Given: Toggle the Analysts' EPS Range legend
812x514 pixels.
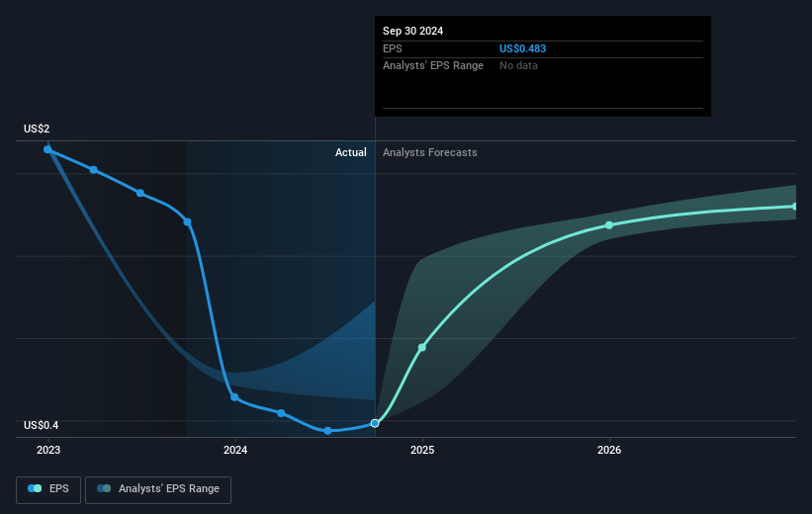Looking at the screenshot, I should (x=158, y=489).
